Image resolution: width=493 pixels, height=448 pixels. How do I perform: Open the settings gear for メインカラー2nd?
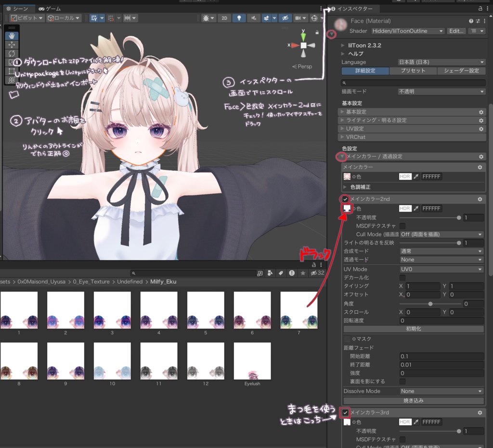[x=480, y=199]
